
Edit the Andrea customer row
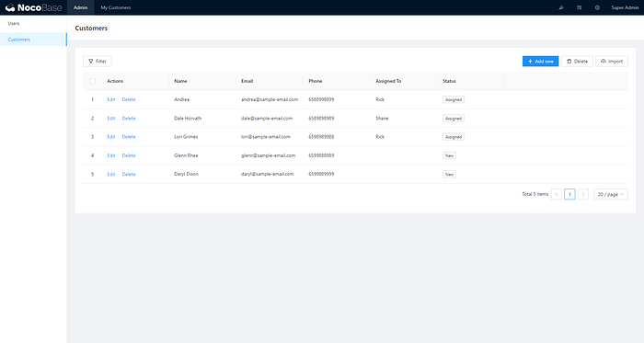coord(111,99)
